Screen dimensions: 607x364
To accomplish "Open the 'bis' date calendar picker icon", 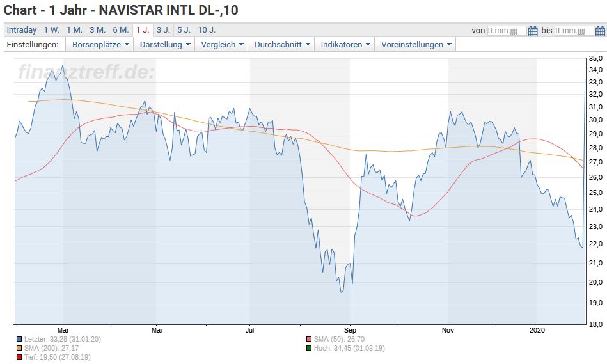I will (601, 31).
